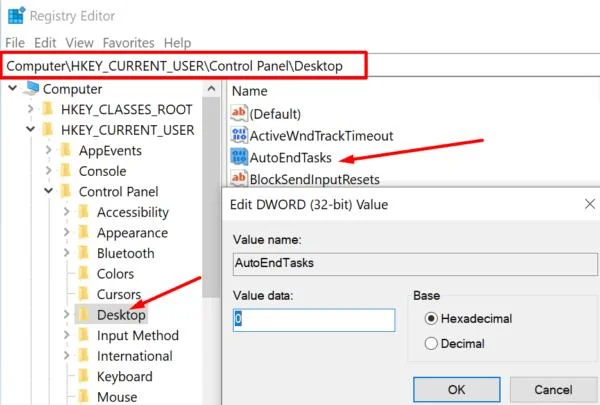The image size is (600, 405).
Task: Open the View menu
Action: click(79, 42)
